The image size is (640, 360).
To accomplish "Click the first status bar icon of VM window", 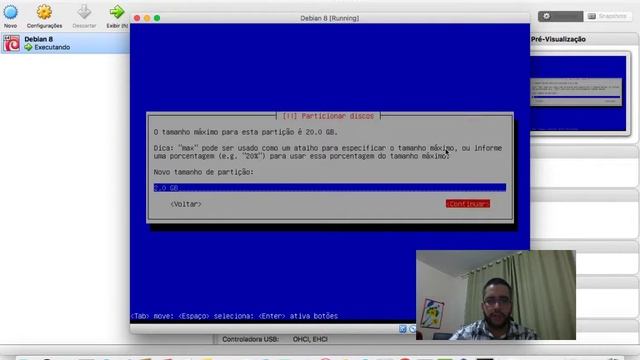I will click(403, 329).
